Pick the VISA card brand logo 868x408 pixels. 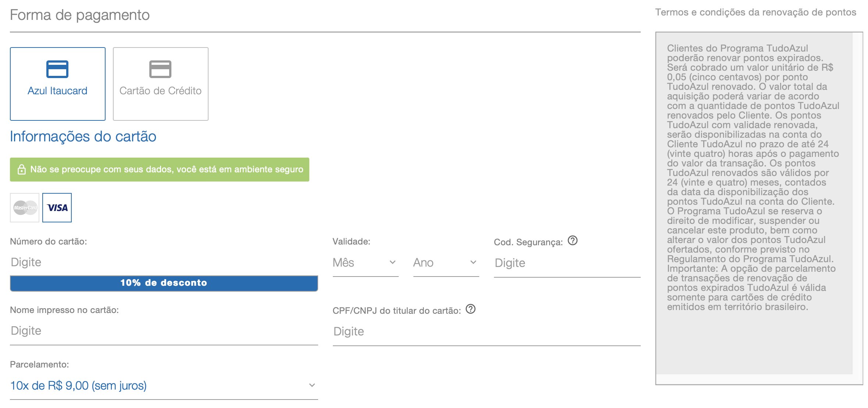[x=57, y=208]
